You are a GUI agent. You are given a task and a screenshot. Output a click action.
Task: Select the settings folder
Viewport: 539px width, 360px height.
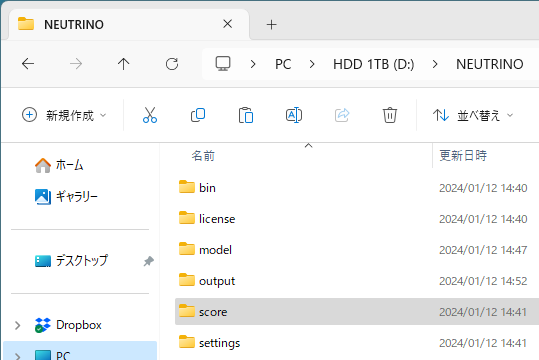pyautogui.click(x=357, y=342)
